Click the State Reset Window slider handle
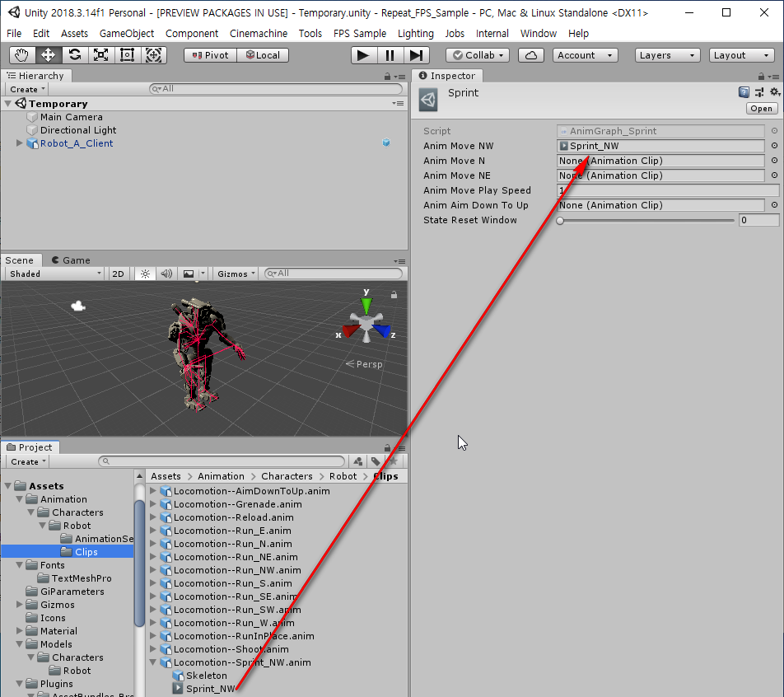Screen dimensions: 784x697 (560, 220)
